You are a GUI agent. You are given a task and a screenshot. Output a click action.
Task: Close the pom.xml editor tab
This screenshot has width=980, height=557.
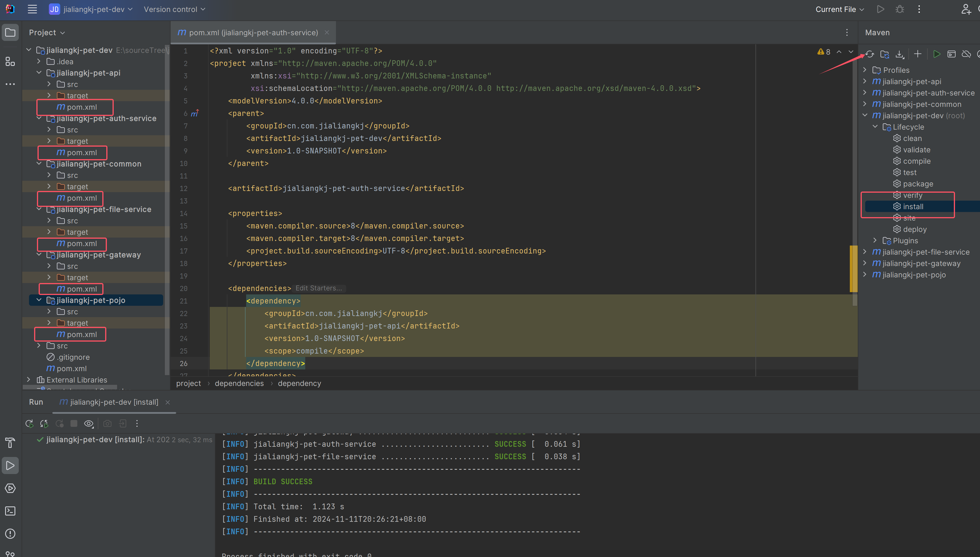[x=327, y=32]
